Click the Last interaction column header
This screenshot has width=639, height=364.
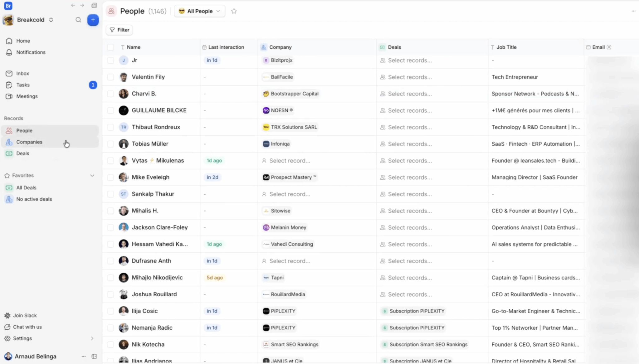pos(223,47)
